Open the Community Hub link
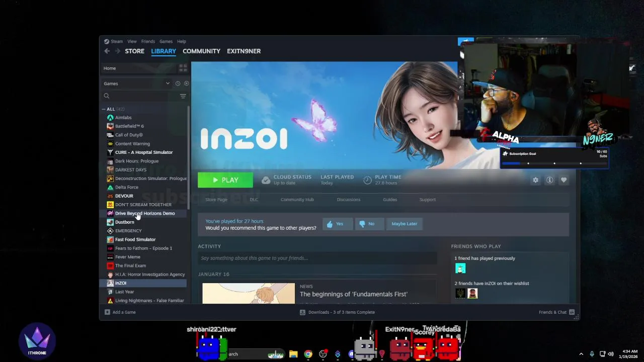Image resolution: width=644 pixels, height=362 pixels. pyautogui.click(x=297, y=200)
